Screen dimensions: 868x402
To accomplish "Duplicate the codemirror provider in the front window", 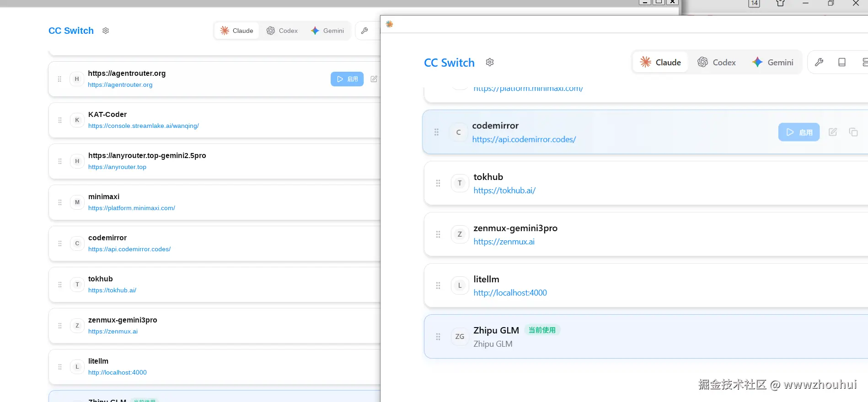I will click(853, 132).
